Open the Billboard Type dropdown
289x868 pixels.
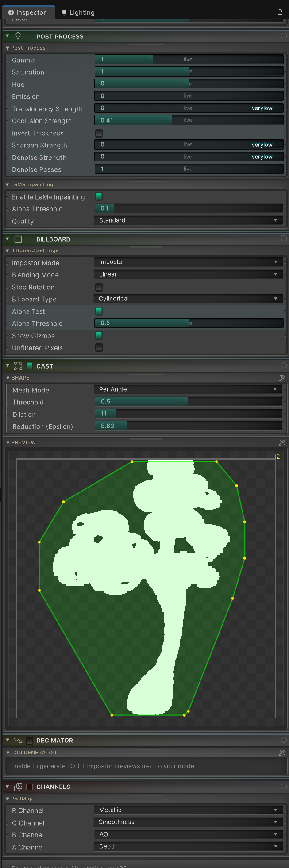(188, 299)
